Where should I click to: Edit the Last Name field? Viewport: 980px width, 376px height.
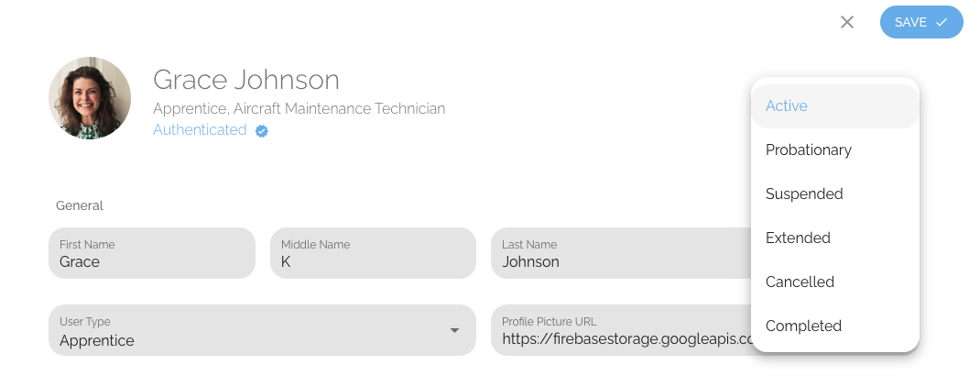[x=621, y=253]
